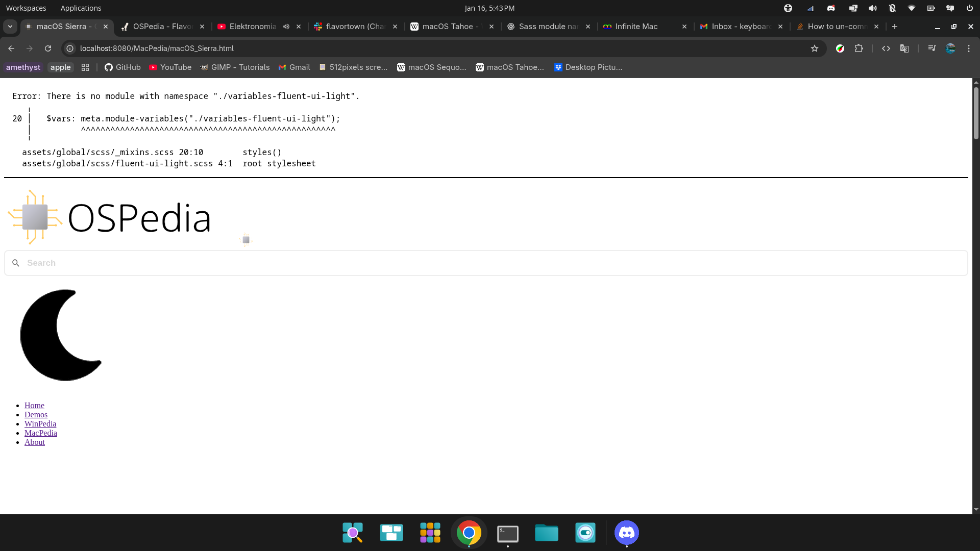
Task: Open Chrome three-dot menu
Action: pos(969,48)
